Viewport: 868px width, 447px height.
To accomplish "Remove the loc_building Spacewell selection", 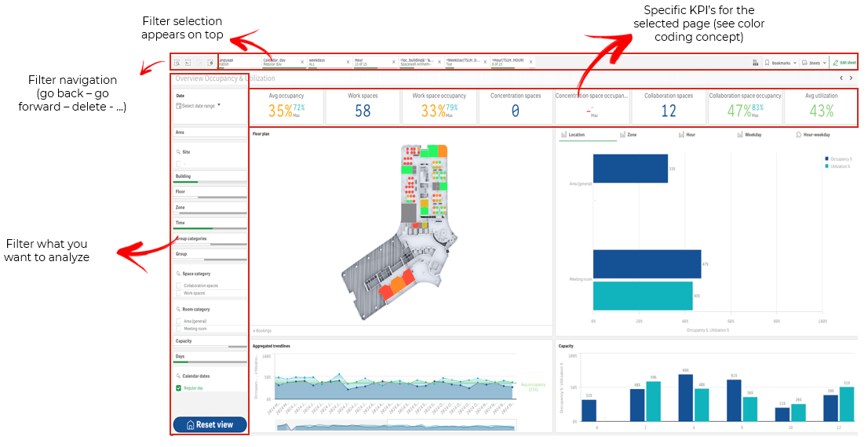I will coord(439,62).
